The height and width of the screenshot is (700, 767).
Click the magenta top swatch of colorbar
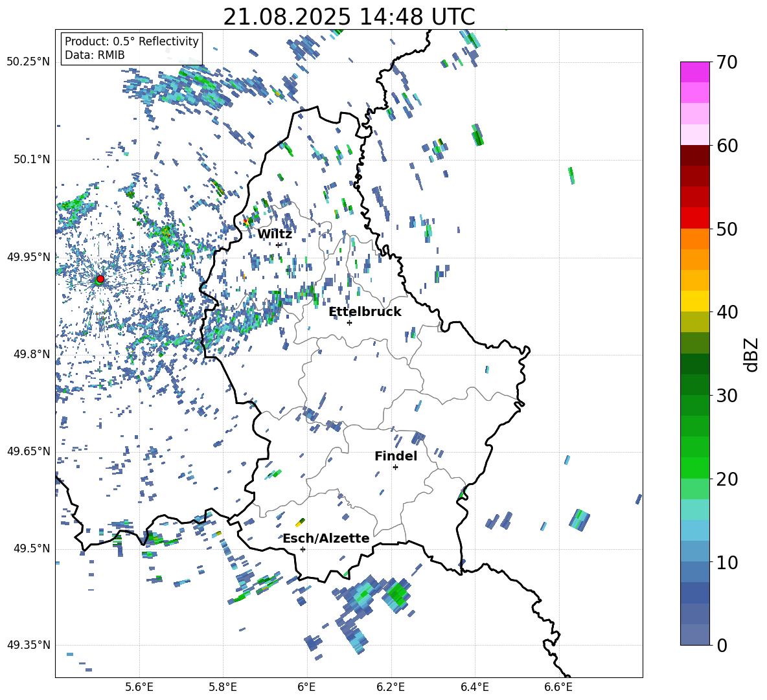(x=694, y=72)
